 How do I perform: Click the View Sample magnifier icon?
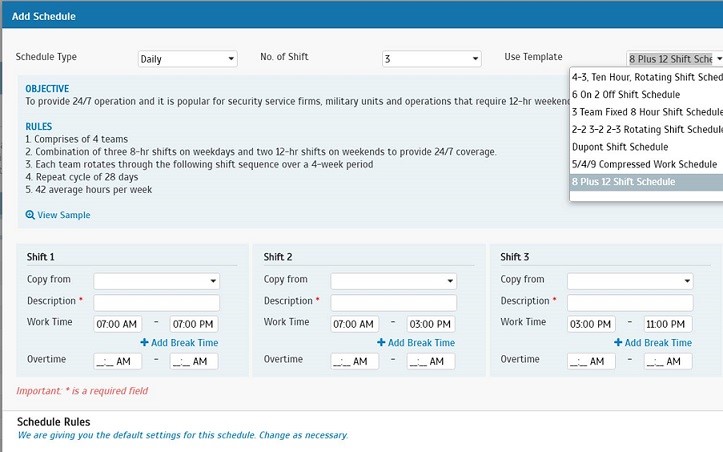[x=30, y=215]
